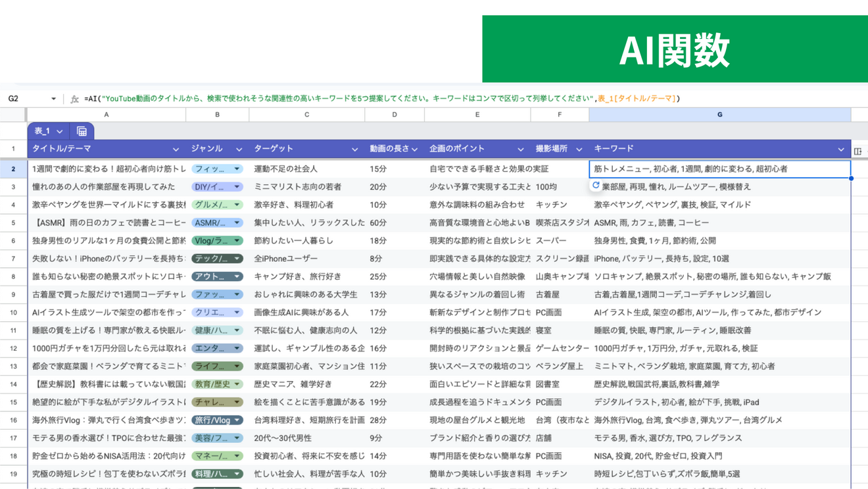
Task: Select column A header
Action: coord(107,115)
